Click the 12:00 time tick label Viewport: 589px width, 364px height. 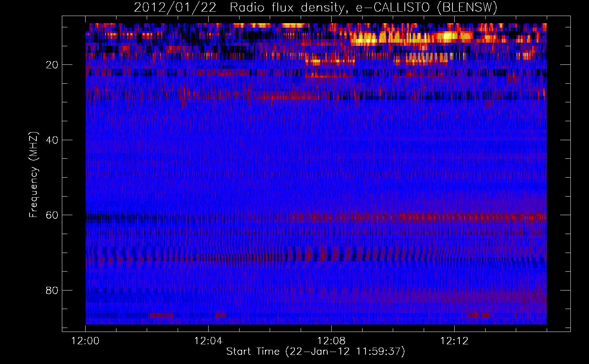[x=86, y=341]
